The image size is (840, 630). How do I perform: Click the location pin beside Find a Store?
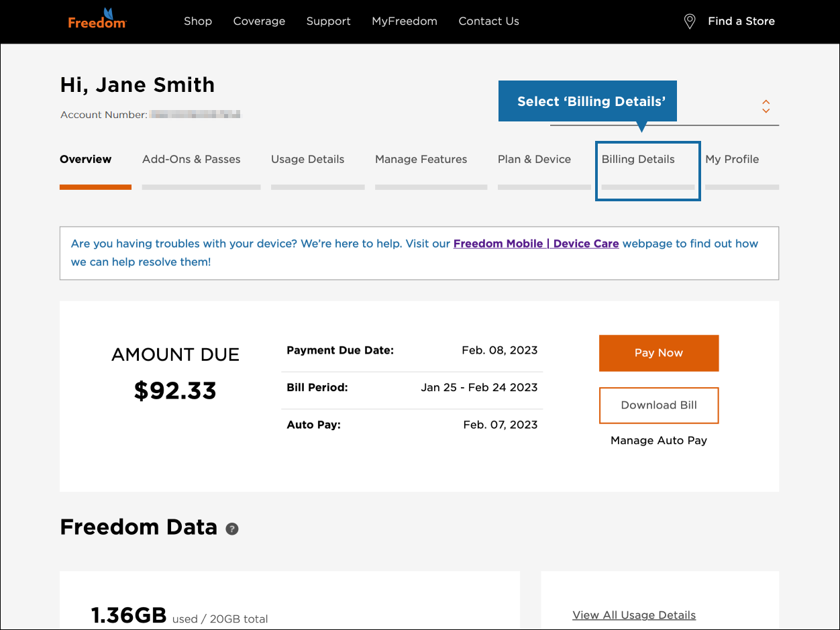[x=689, y=21]
